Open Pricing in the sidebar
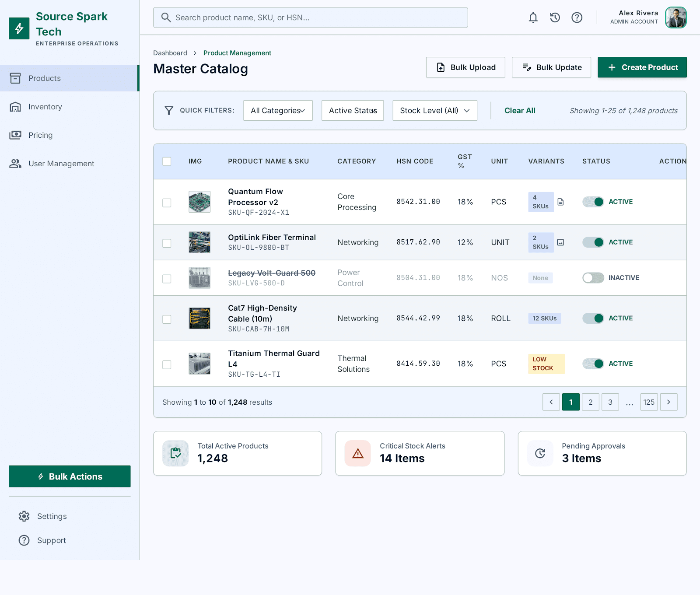700x595 pixels. click(69, 135)
